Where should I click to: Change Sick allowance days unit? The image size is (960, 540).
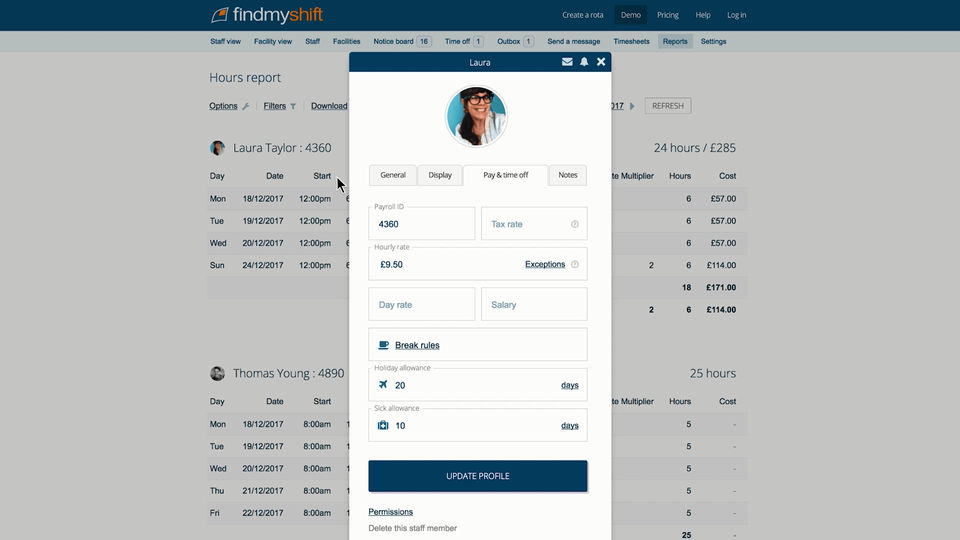570,426
